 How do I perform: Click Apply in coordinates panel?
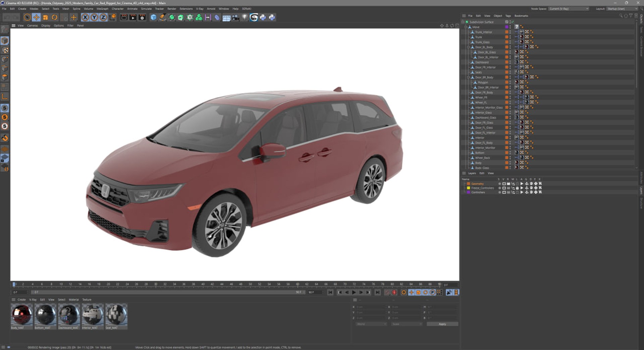(442, 324)
